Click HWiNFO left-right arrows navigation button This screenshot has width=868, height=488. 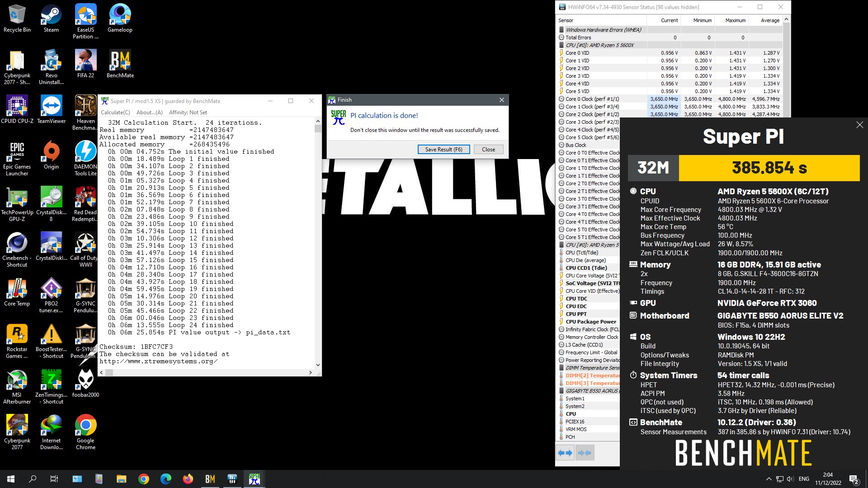click(565, 453)
